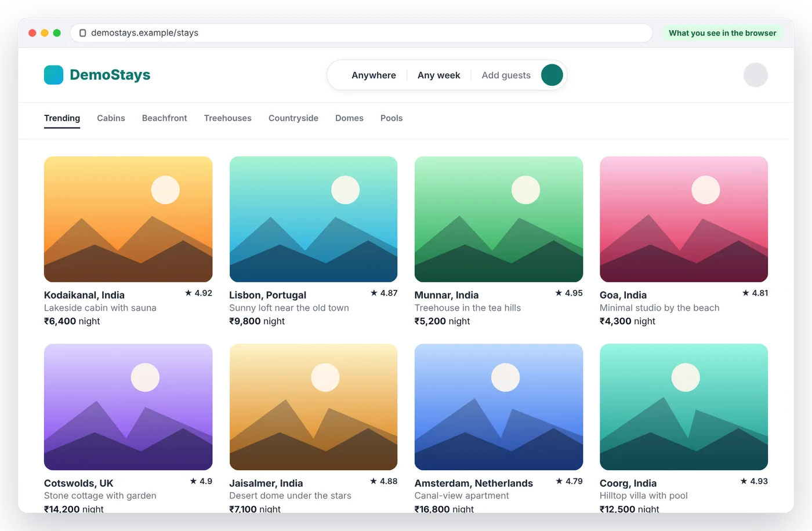The image size is (812, 531).
Task: Click the Coorg, India title
Action: pyautogui.click(x=628, y=483)
